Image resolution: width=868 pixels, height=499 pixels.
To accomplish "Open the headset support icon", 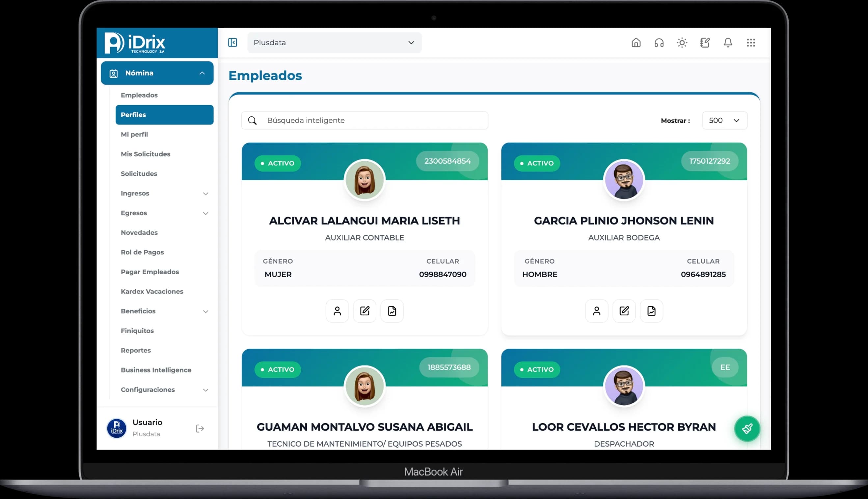I will 659,43.
